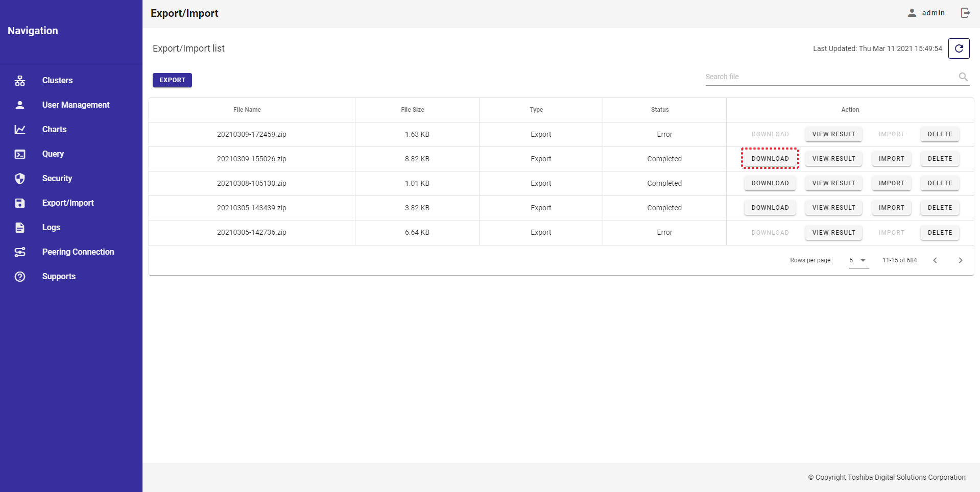
Task: Click the 11-15 of 684 pagination text
Action: coord(900,260)
